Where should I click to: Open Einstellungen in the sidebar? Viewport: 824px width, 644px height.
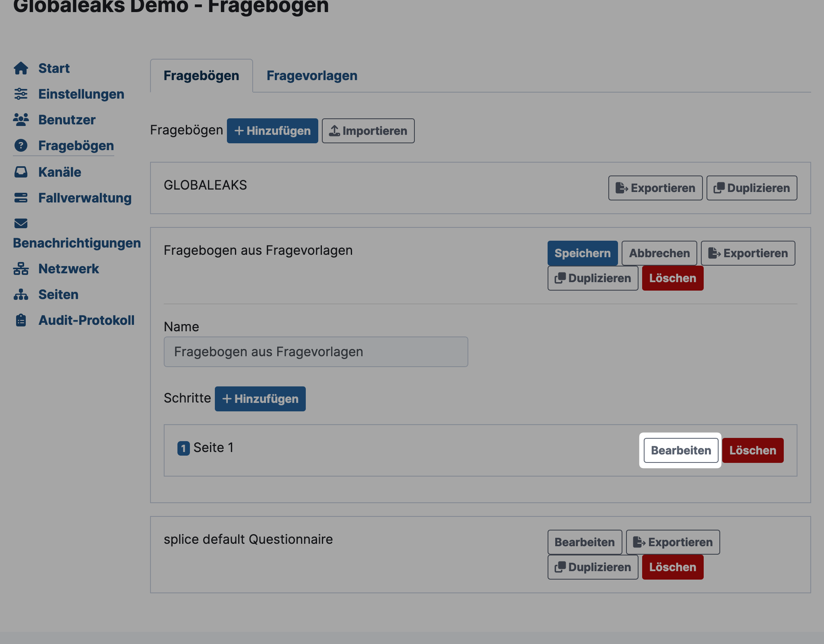[81, 94]
